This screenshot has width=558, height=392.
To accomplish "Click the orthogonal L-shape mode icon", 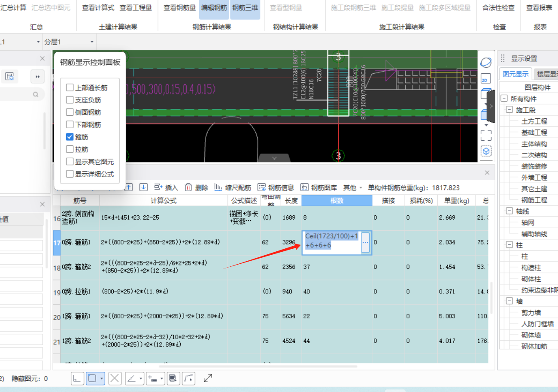I will [77, 378].
